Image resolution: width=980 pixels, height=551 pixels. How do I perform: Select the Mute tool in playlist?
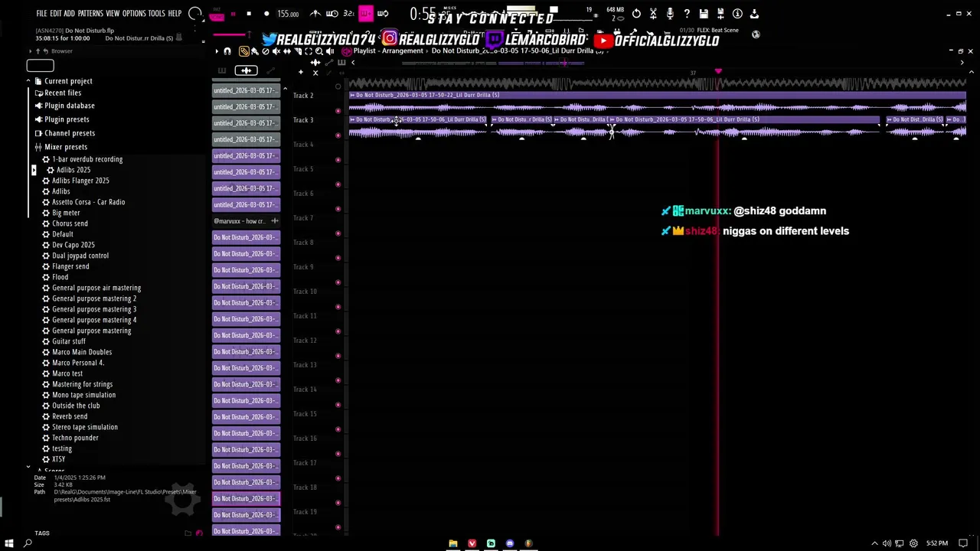(276, 51)
